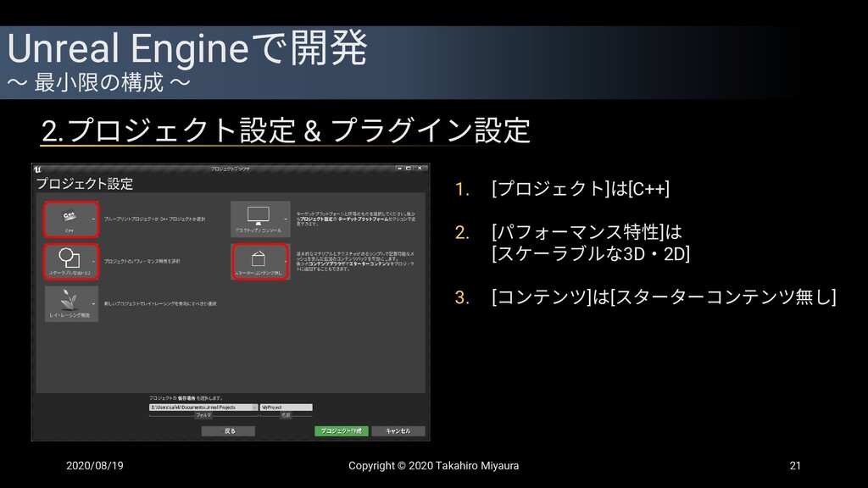Click the 名前 label under name field

click(286, 415)
